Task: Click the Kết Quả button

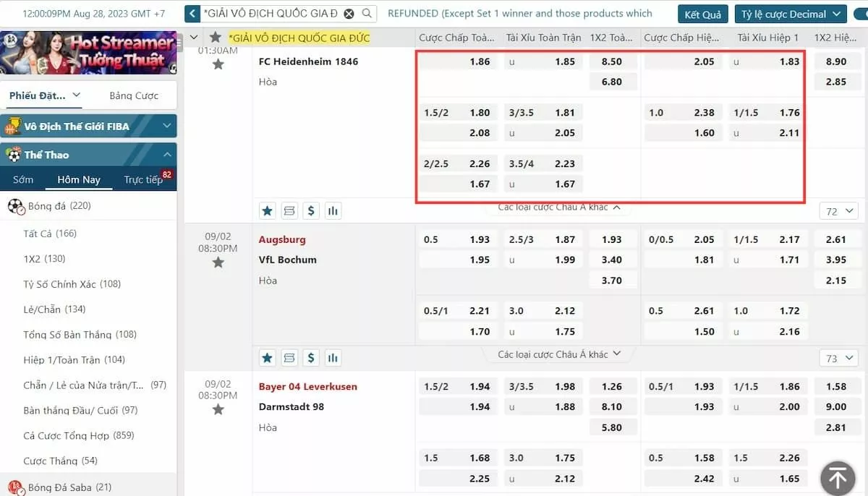Action: 702,14
